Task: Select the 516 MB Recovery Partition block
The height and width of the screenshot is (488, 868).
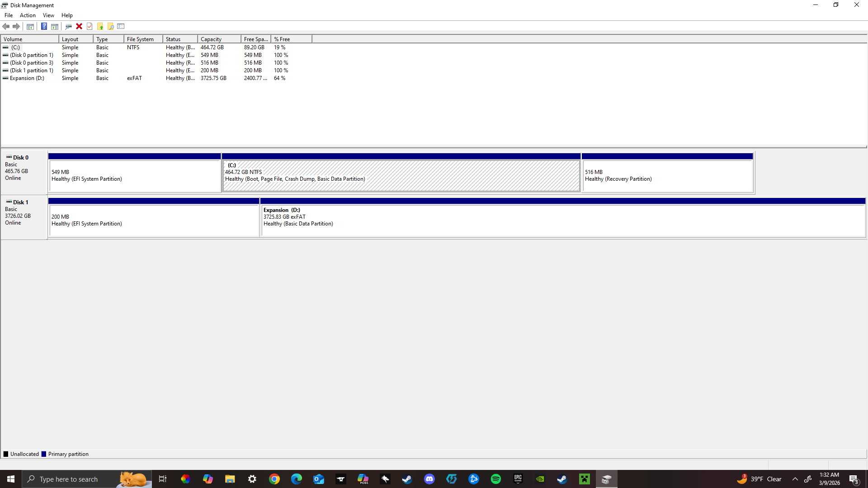Action: pyautogui.click(x=668, y=173)
